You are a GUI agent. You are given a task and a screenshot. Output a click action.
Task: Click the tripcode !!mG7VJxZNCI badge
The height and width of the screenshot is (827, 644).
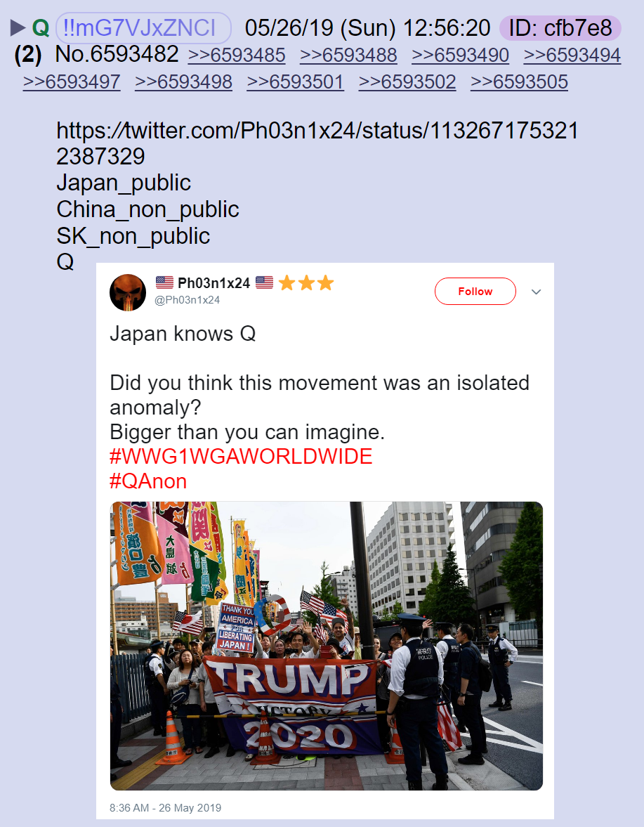click(143, 28)
